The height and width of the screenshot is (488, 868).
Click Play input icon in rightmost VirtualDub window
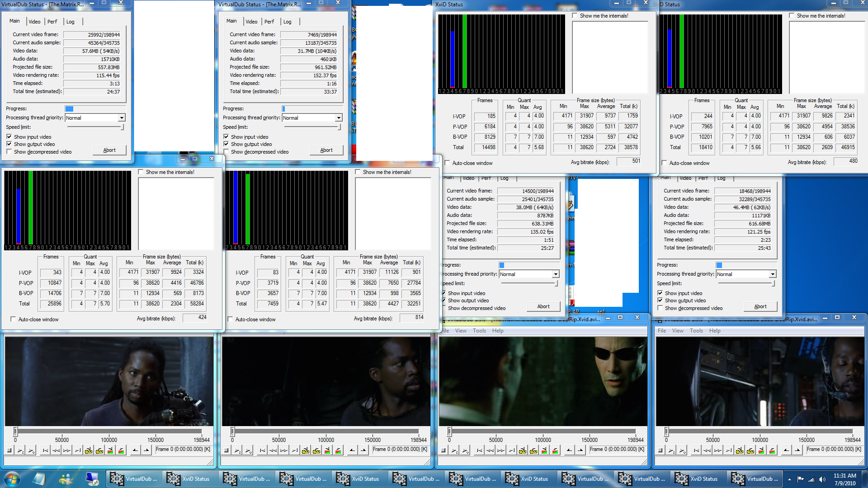pos(671,450)
